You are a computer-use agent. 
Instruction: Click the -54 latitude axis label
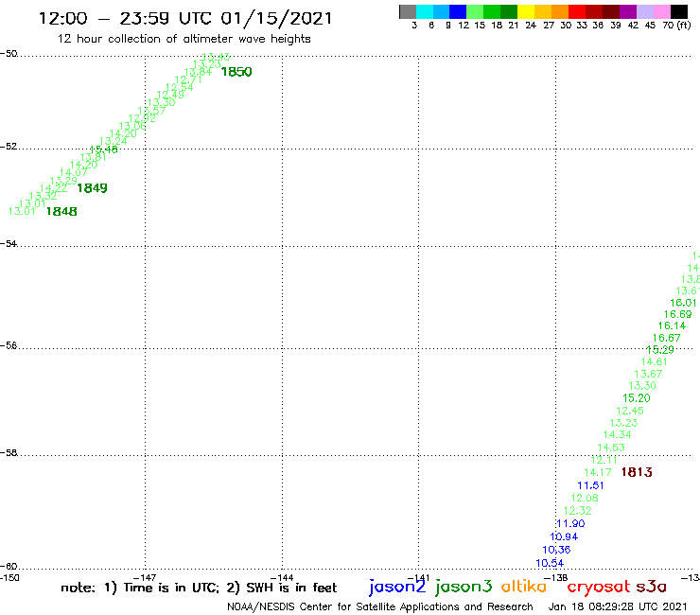coord(9,244)
